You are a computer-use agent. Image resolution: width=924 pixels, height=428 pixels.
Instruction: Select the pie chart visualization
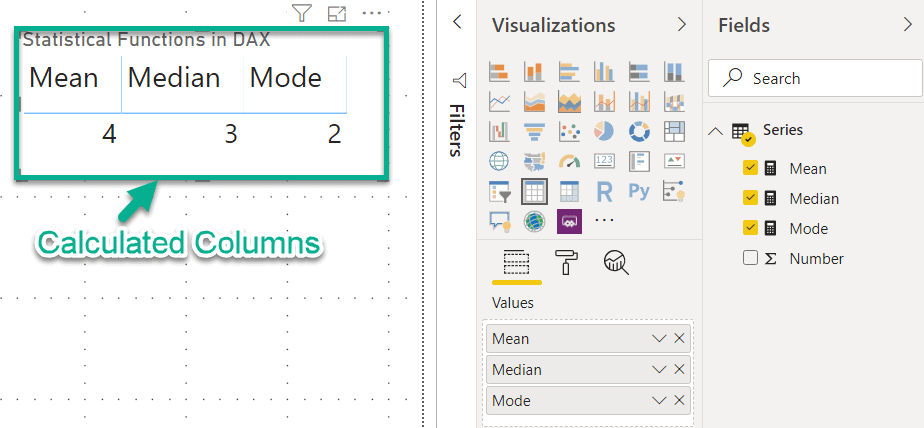click(x=604, y=131)
